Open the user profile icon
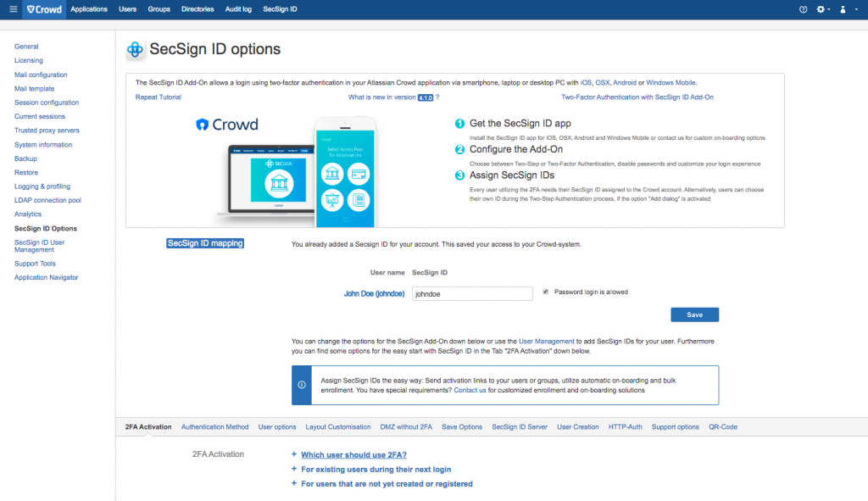 tap(842, 9)
